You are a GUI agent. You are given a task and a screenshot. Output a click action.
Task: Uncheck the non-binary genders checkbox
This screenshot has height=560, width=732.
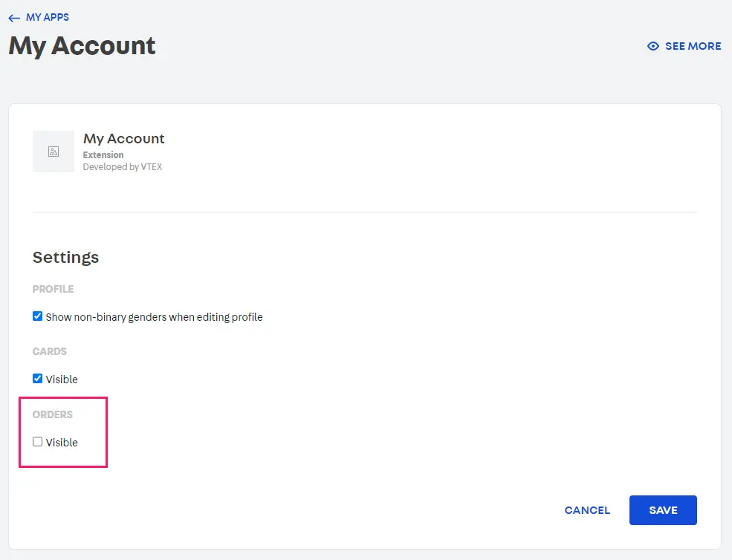[x=38, y=316]
